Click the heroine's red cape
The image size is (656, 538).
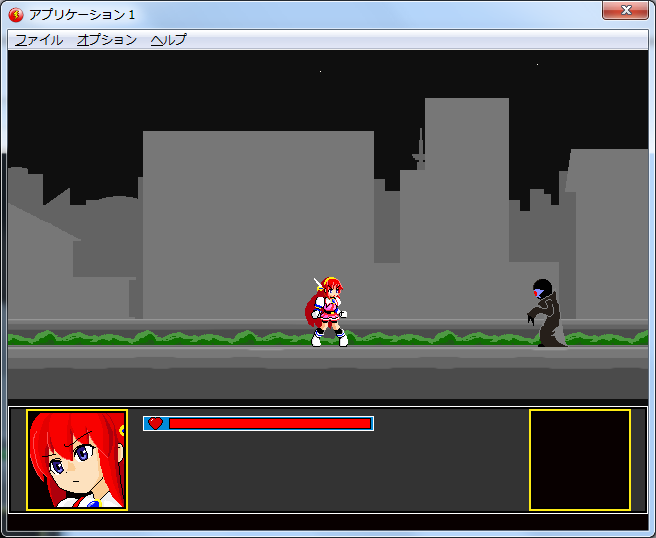coord(313,310)
